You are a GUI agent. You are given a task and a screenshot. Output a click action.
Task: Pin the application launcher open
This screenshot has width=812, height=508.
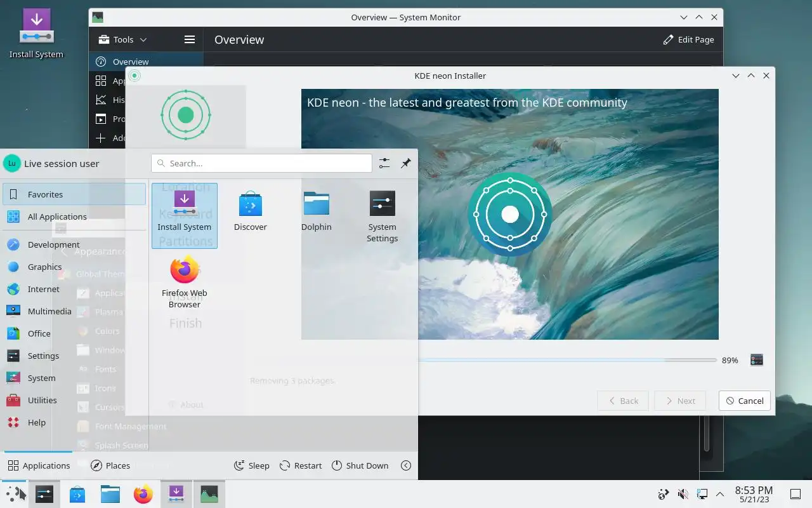[x=406, y=163]
